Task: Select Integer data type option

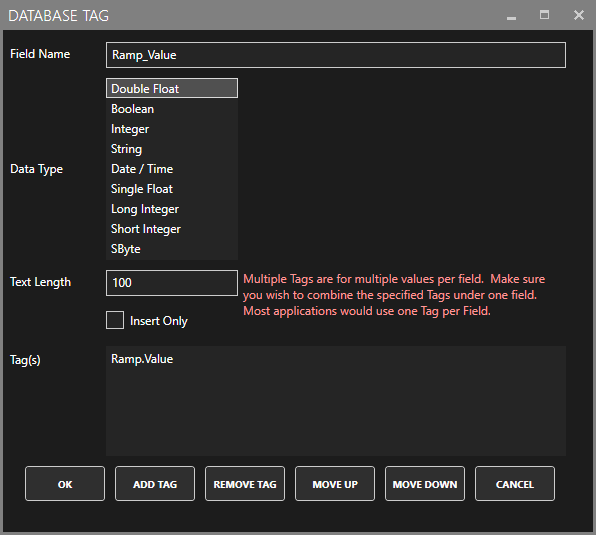Action: coord(172,129)
